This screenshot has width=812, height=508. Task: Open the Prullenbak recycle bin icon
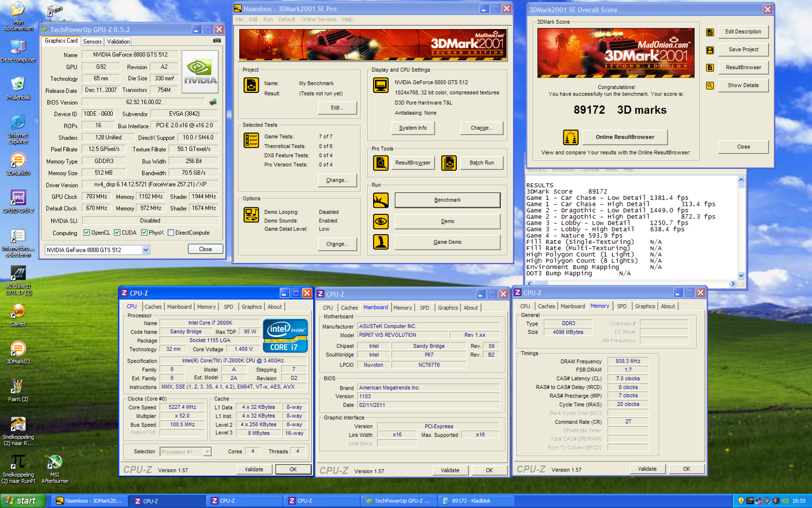click(18, 88)
